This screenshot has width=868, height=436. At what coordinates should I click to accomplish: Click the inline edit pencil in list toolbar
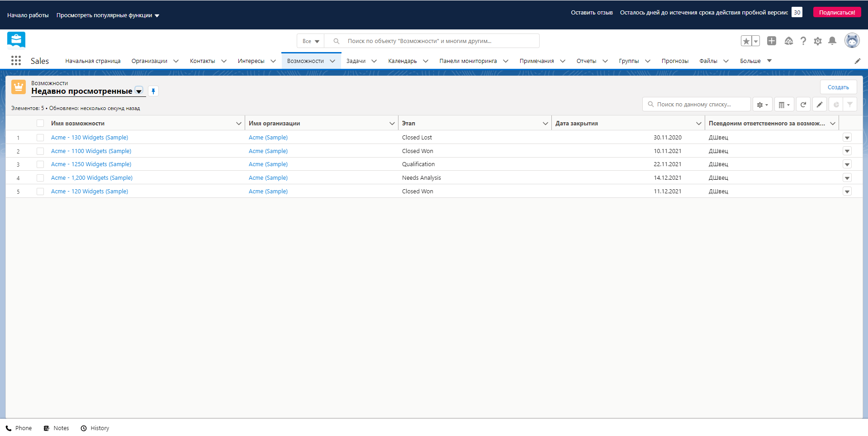click(819, 105)
